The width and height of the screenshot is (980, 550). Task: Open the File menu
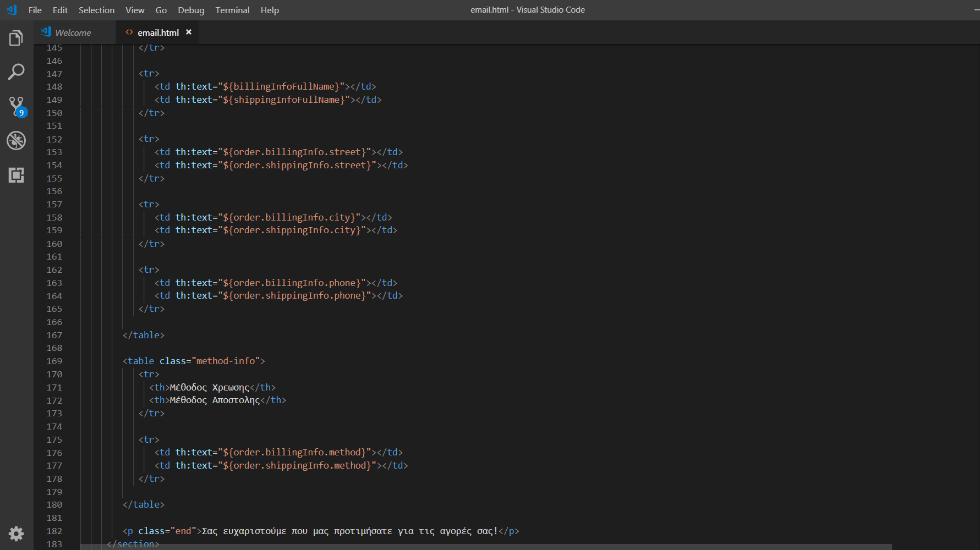coord(35,10)
